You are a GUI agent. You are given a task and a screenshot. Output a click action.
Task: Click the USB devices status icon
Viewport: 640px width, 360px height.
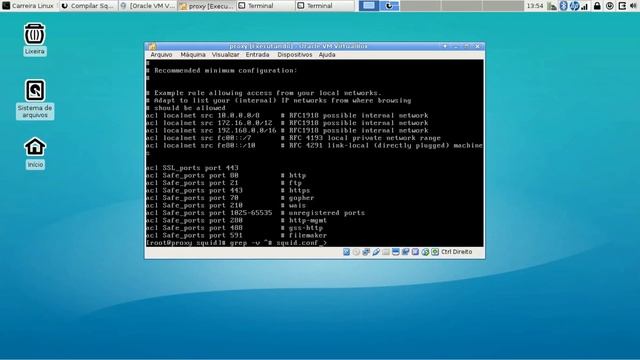(376, 252)
